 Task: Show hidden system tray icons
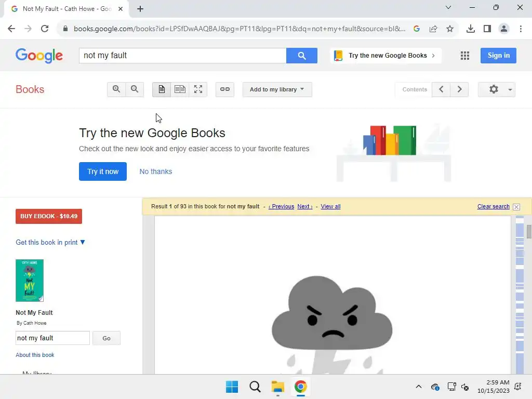419,387
